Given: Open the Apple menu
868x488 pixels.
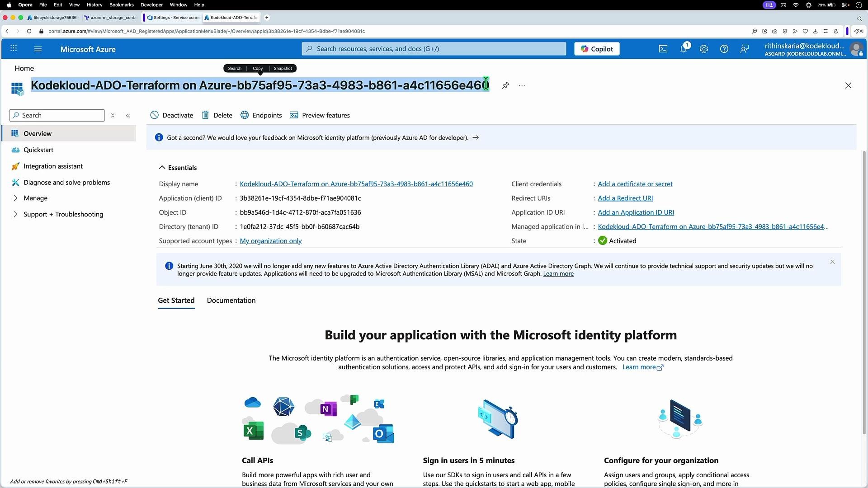Looking at the screenshot, I should pos(9,5).
